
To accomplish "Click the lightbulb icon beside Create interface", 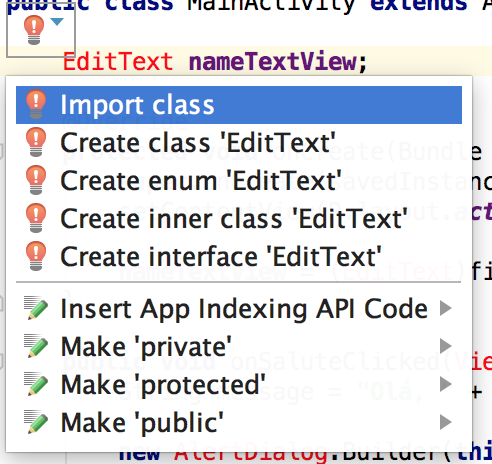I will pyautogui.click(x=36, y=256).
